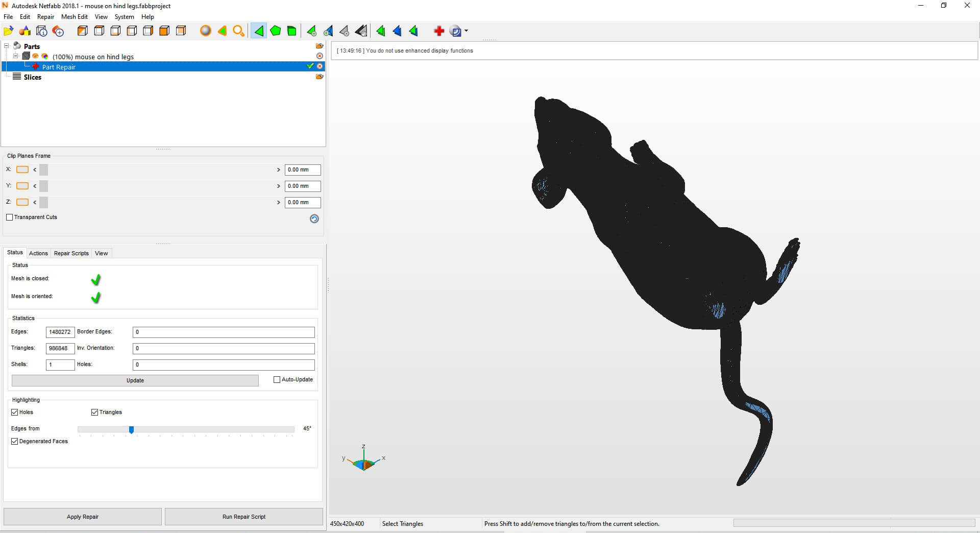Choose the select shells cube tool

point(292,31)
